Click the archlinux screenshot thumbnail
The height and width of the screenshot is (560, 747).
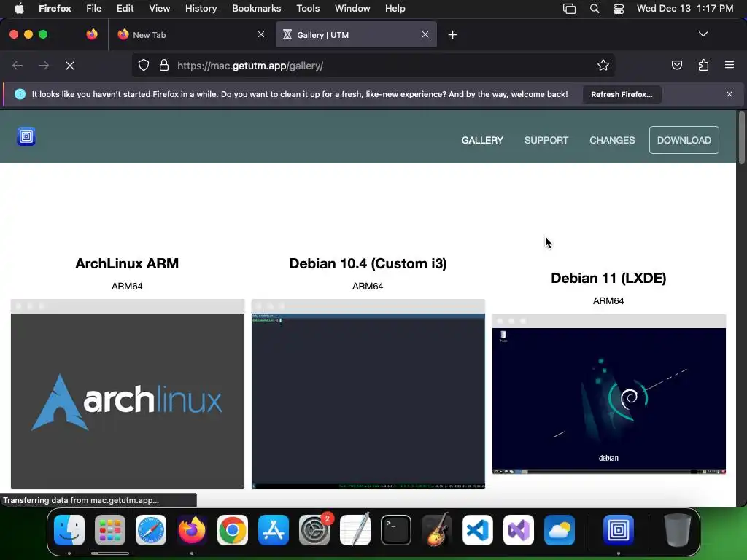(x=128, y=394)
